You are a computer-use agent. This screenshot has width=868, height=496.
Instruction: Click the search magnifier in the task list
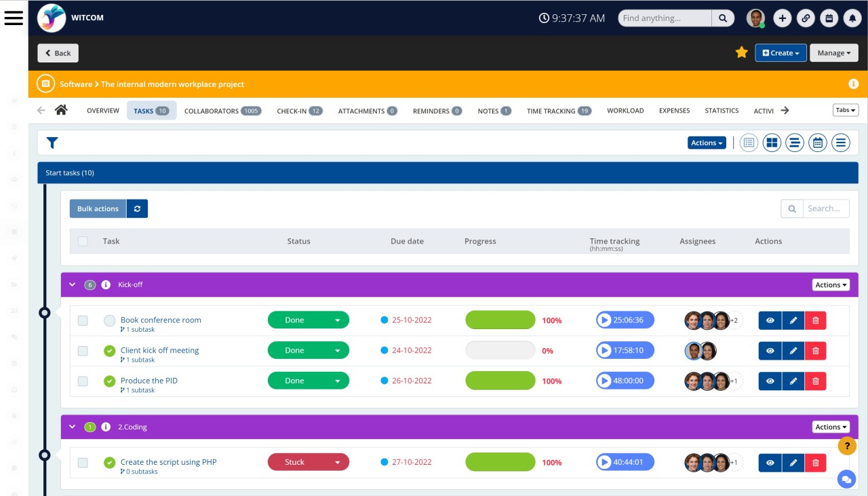coord(791,208)
